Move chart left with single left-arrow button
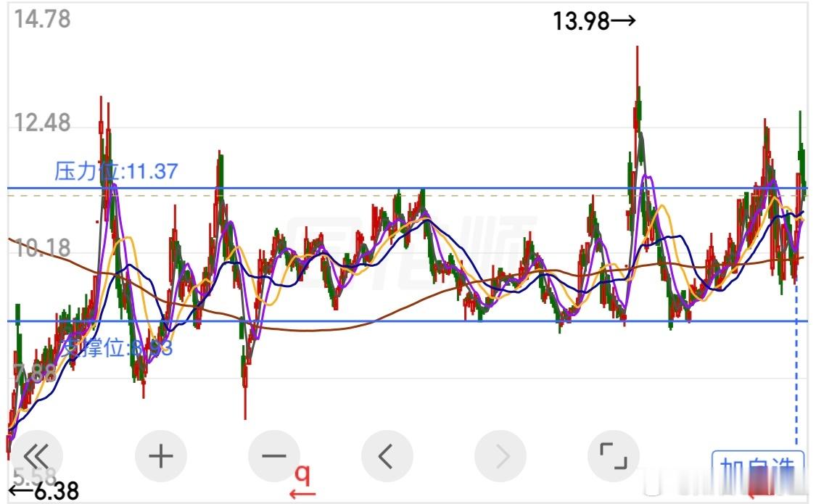816x504 pixels. click(387, 457)
